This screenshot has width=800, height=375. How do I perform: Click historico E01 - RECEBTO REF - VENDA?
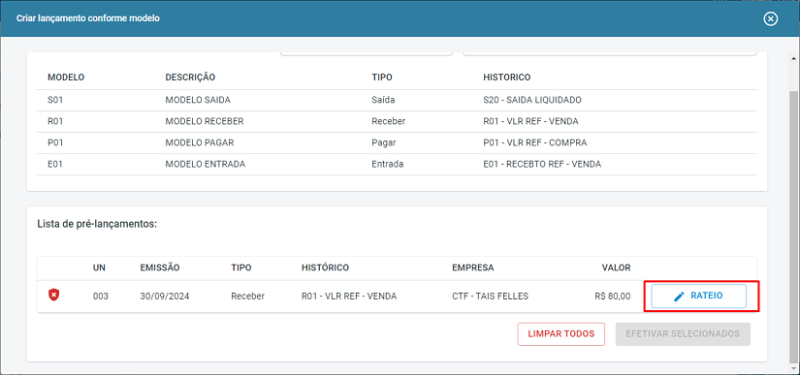coord(542,164)
